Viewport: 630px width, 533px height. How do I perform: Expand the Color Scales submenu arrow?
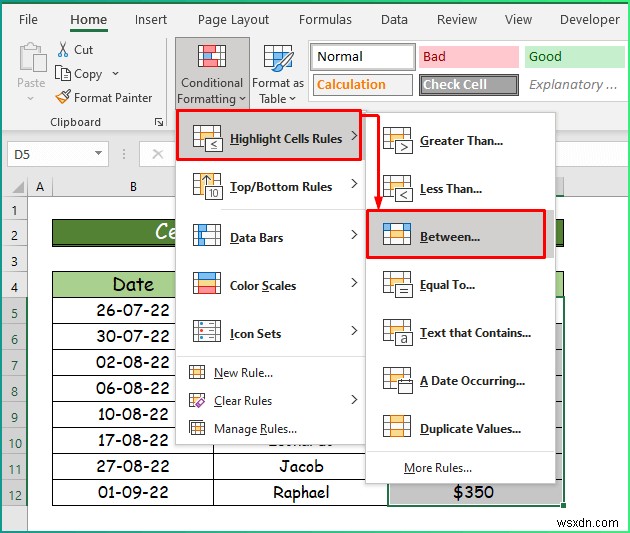pyautogui.click(x=354, y=283)
